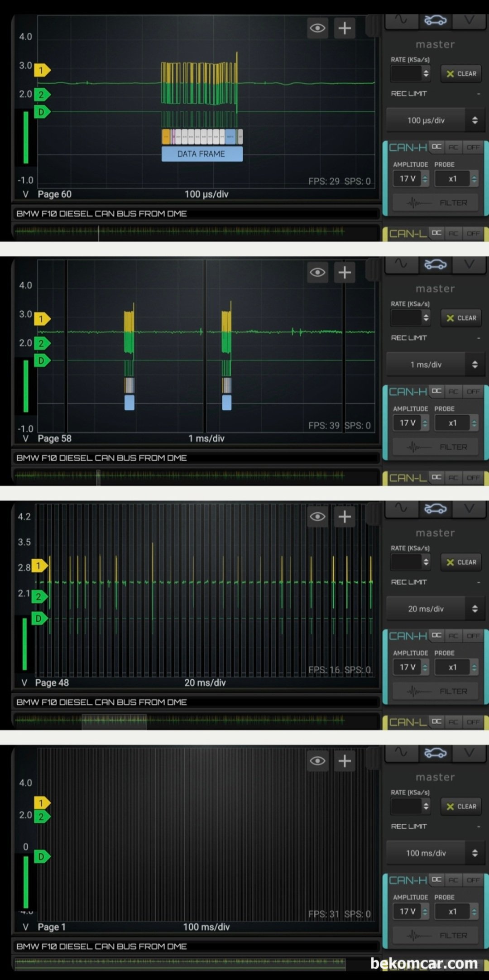Select green D marker in Page 58 scope
Screen dimensions: 489x980
click(42, 360)
